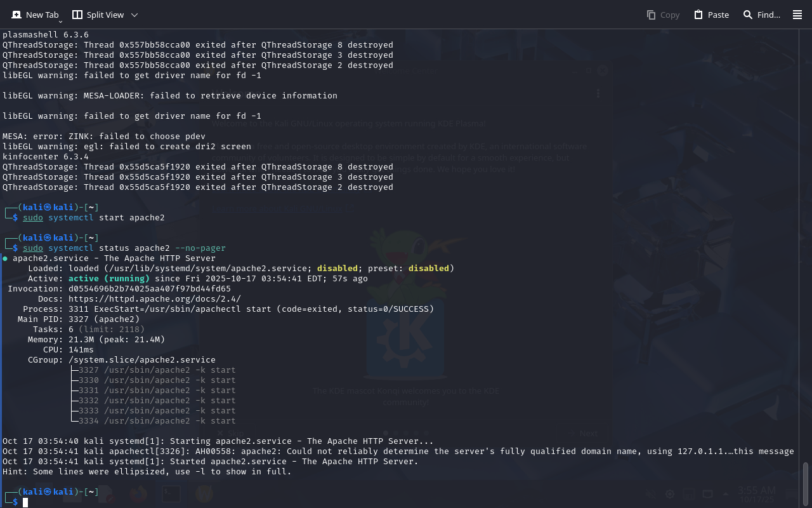The width and height of the screenshot is (812, 508).
Task: Click the "kinfocenter 6.3.4" output line
Action: click(x=45, y=157)
